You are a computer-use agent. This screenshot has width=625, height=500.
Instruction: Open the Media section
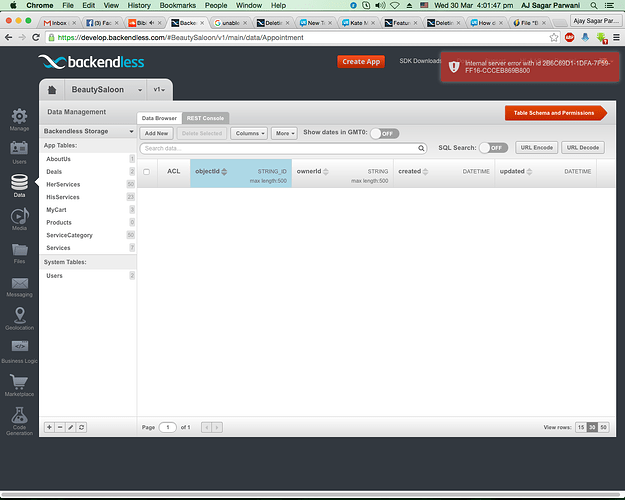19,219
